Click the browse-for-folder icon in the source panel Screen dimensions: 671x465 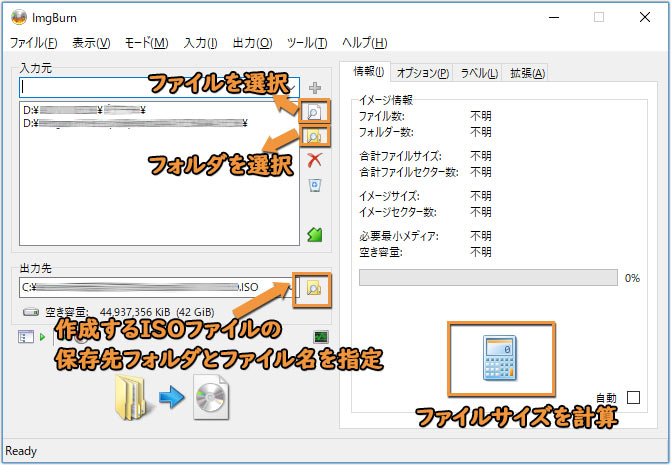pos(315,136)
